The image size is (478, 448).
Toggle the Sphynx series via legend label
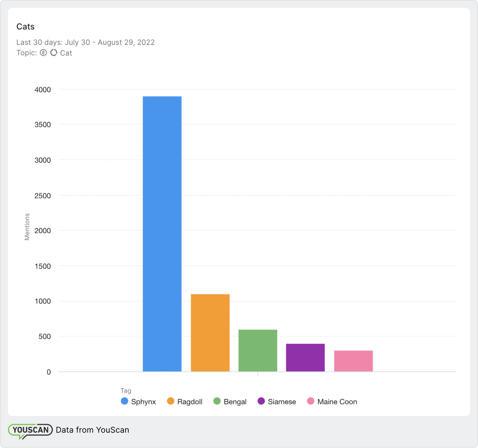[143, 402]
